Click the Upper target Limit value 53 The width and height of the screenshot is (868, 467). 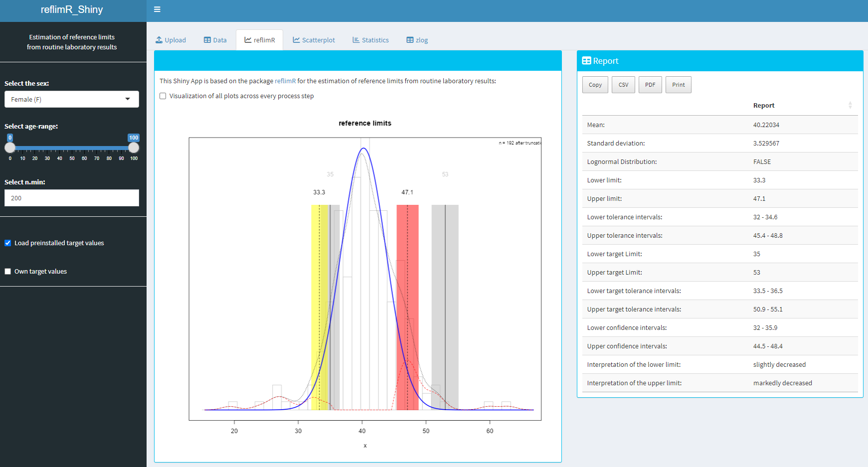point(756,273)
